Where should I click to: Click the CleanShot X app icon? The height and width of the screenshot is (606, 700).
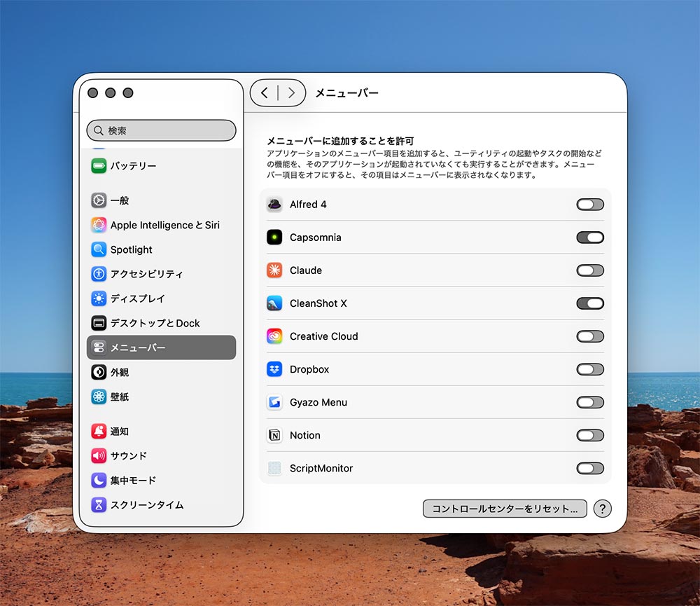[x=274, y=303]
